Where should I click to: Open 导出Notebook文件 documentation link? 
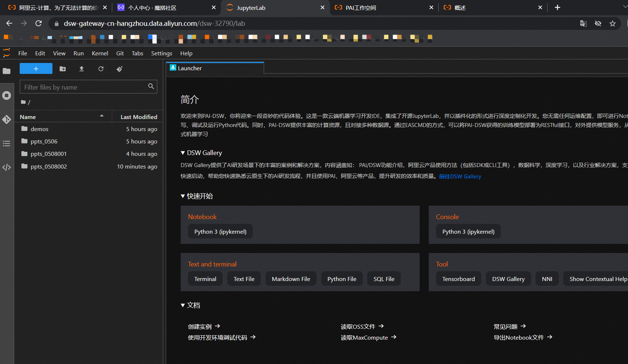(x=523, y=337)
